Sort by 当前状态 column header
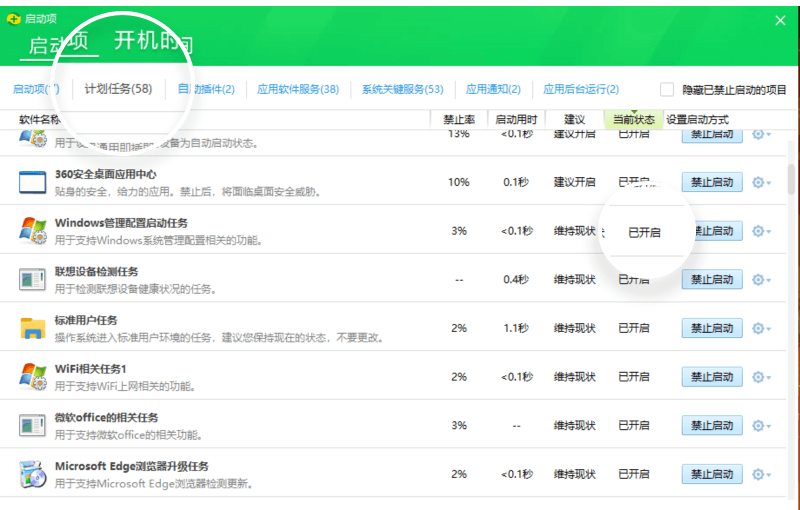Image resolution: width=800 pixels, height=510 pixels. point(634,119)
